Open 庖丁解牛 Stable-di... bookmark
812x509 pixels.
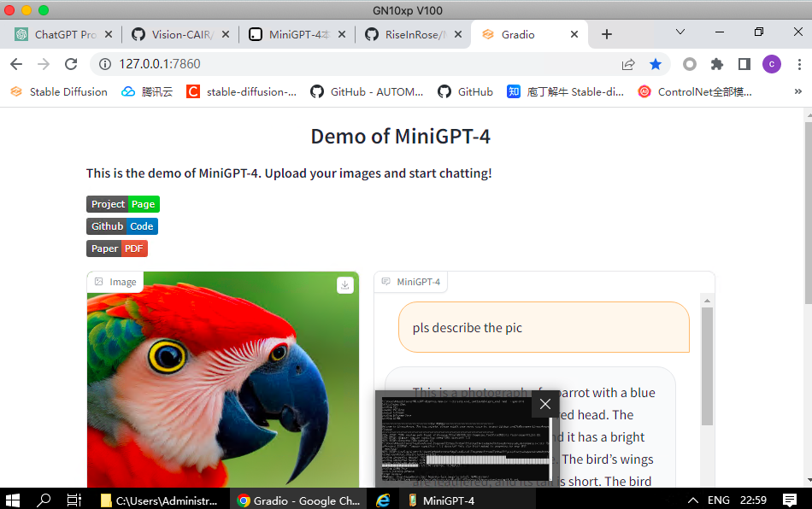click(x=566, y=92)
